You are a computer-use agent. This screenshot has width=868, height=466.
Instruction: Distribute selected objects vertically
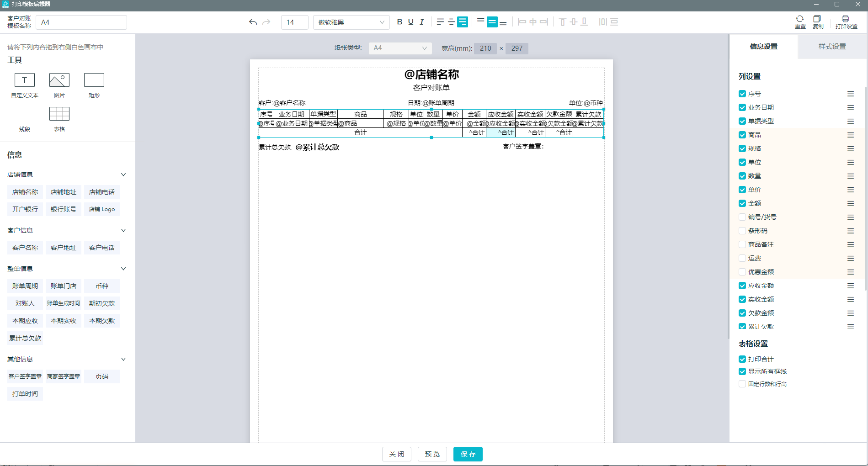(x=614, y=22)
